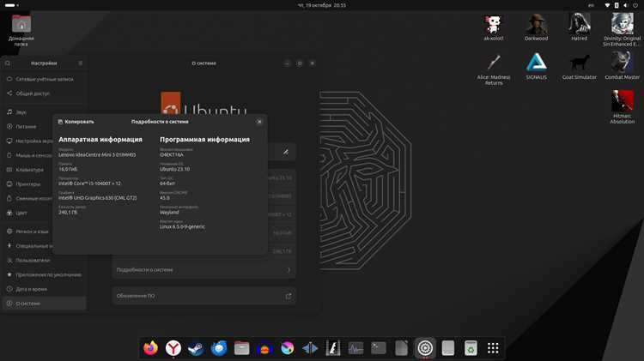Select the SIGNALIS desktop icon

pos(537,66)
